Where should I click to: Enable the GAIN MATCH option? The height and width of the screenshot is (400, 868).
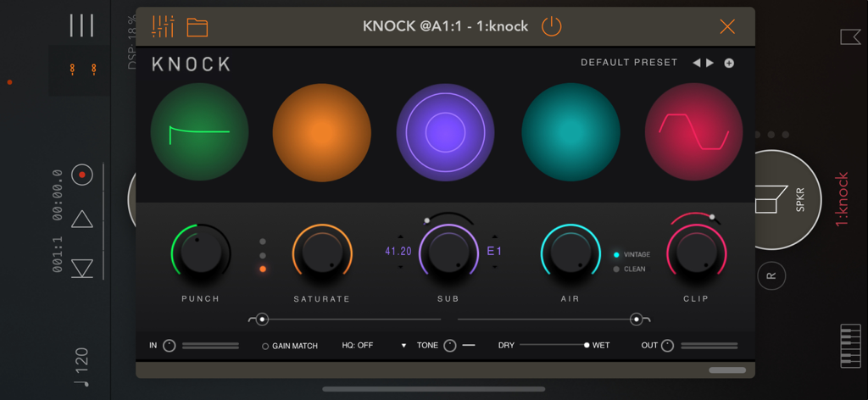(290, 347)
